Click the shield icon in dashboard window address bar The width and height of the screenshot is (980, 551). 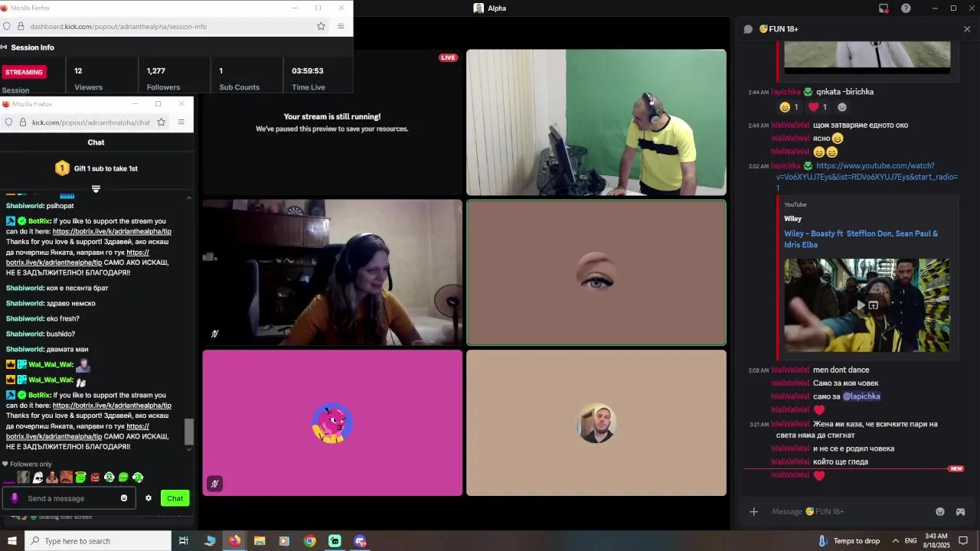click(x=7, y=26)
